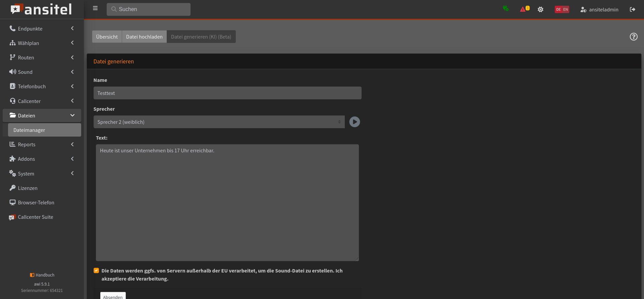Viewport: 644px width, 299px height.
Task: Uncheck the data processing consent checkbox
Action: pos(96,270)
